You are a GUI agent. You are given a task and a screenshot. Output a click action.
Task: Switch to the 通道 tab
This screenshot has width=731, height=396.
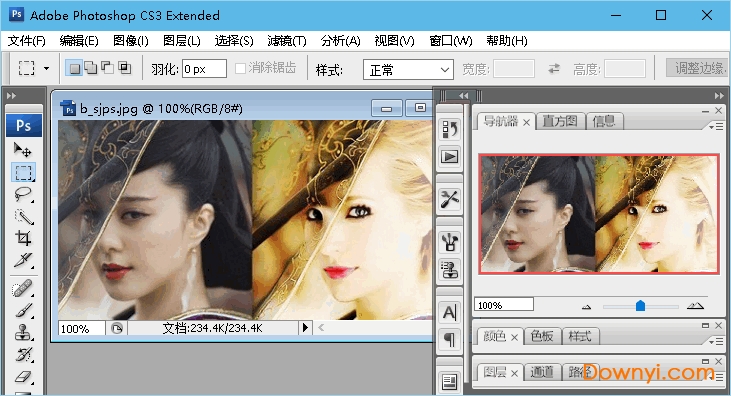click(x=542, y=372)
